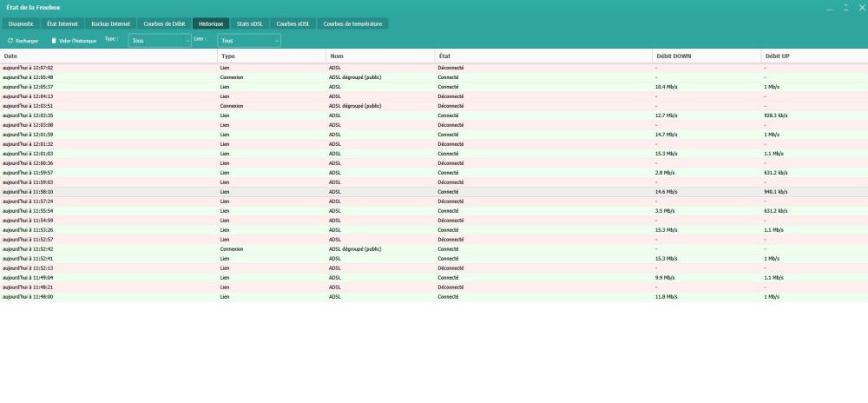Select the row dated aujourd'hui à 12:03:08
868x403 pixels.
[434, 125]
